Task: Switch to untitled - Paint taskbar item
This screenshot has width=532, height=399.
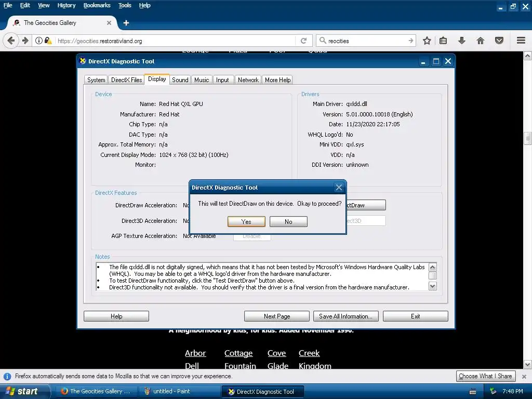Action: 179,391
